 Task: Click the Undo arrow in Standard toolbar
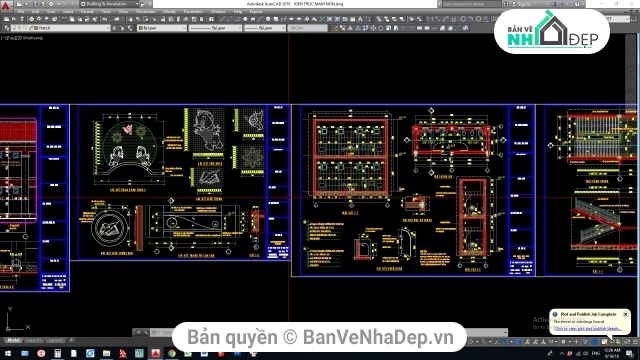click(105, 19)
